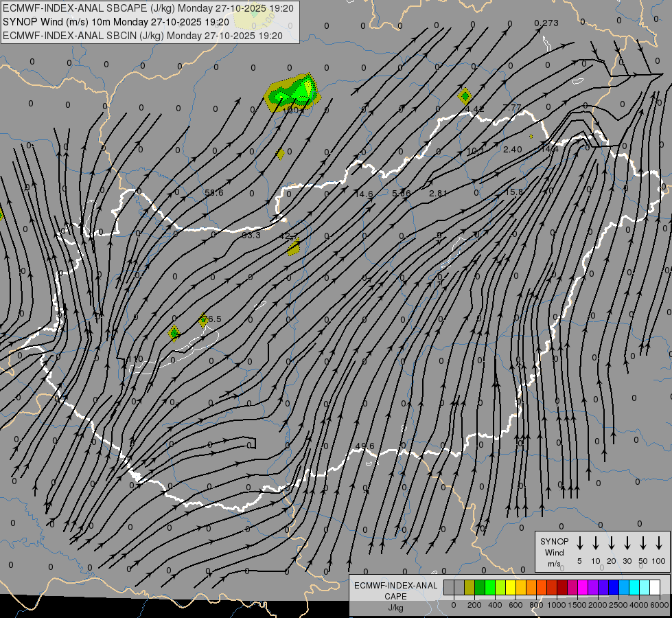
Task: Click the 5.56 value on the map
Action: tap(402, 193)
